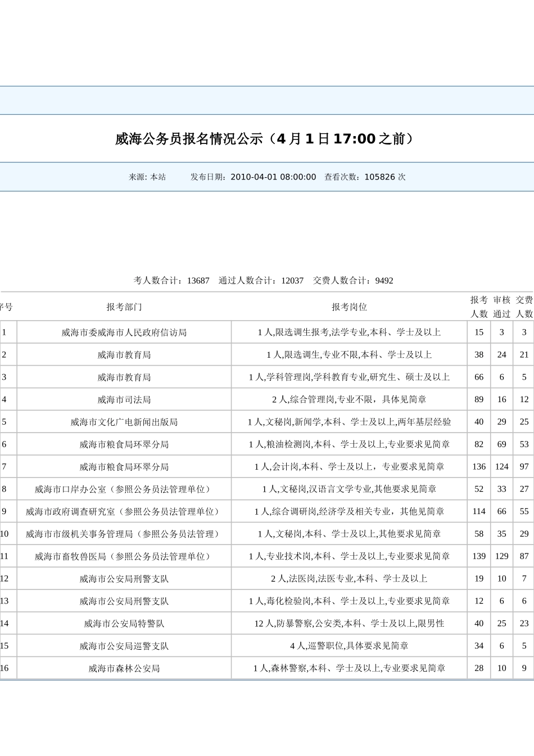Click approved count 124 in row 7
Viewport: 534px width, 756px height.
(x=502, y=467)
